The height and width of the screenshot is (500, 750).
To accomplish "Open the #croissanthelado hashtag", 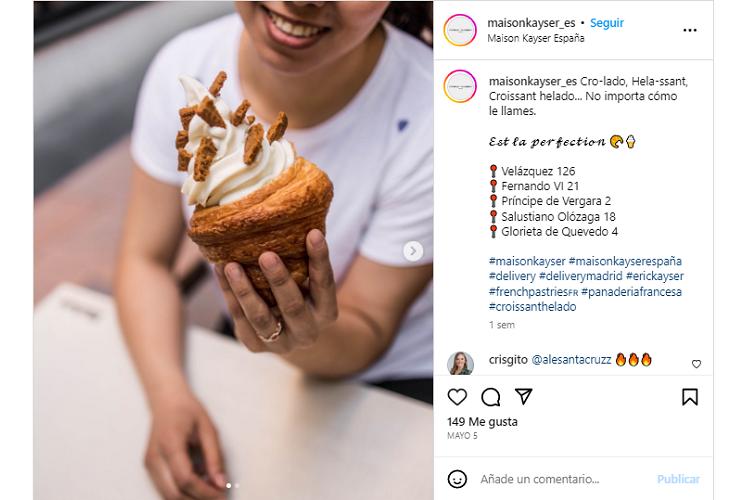I will 532,307.
